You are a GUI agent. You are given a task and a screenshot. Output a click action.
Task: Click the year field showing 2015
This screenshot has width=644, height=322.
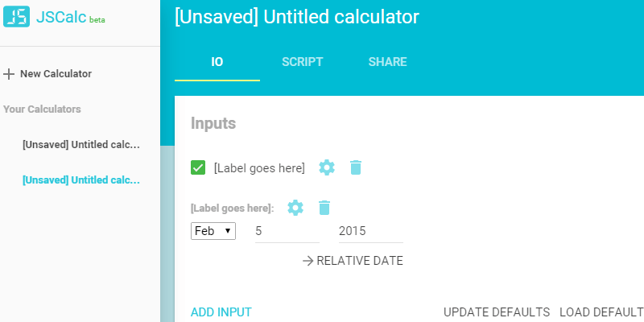[370, 231]
